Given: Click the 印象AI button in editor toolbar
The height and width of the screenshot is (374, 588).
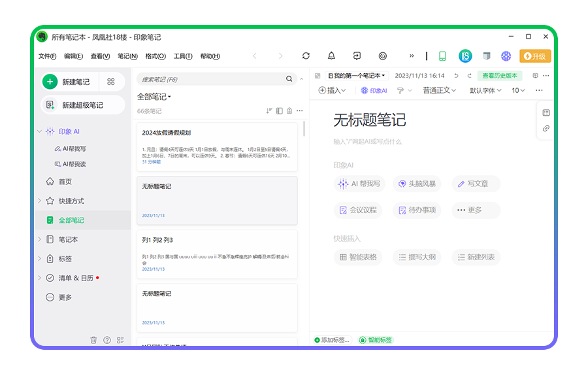Looking at the screenshot, I should [x=374, y=90].
